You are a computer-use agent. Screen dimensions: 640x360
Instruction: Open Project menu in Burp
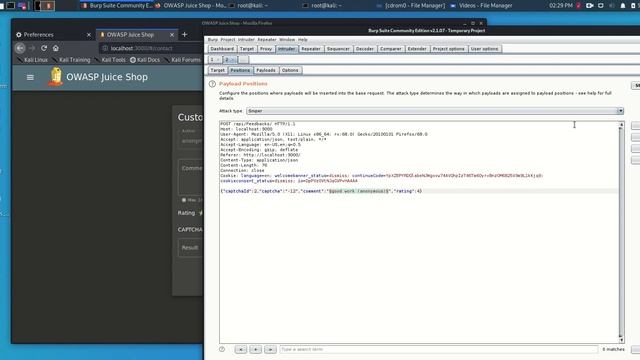point(228,40)
